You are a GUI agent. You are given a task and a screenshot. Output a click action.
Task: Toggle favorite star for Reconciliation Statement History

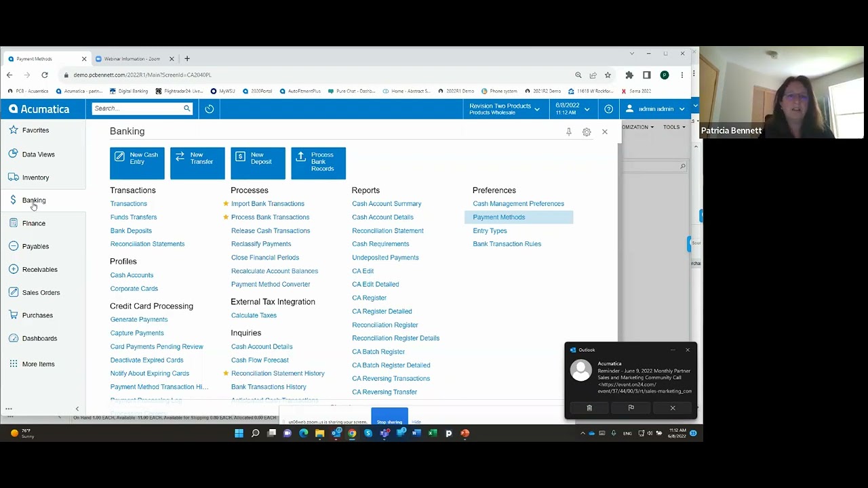[x=226, y=373]
